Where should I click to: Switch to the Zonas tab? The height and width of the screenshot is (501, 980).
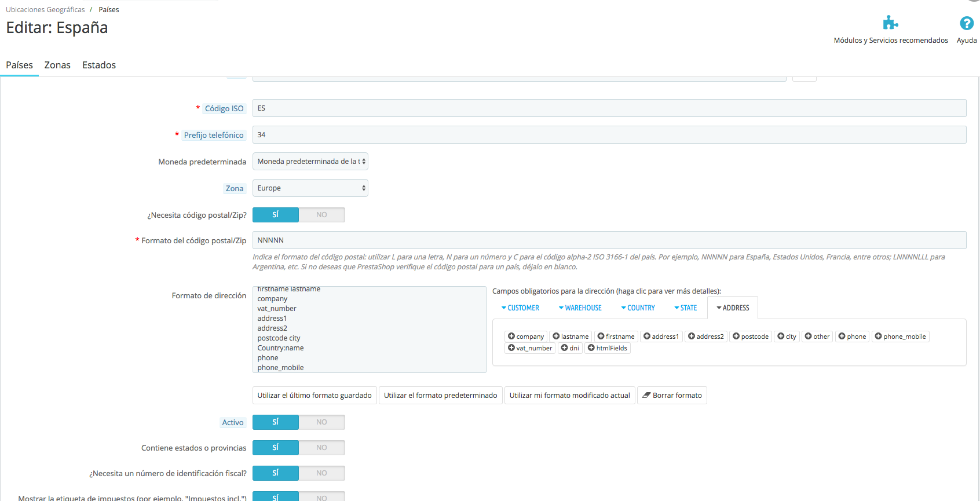(57, 65)
